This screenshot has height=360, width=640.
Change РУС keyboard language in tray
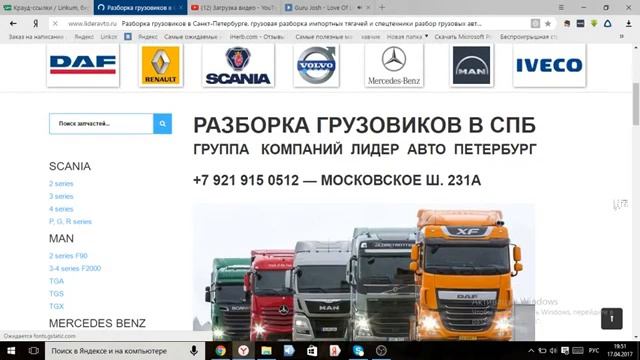point(594,351)
